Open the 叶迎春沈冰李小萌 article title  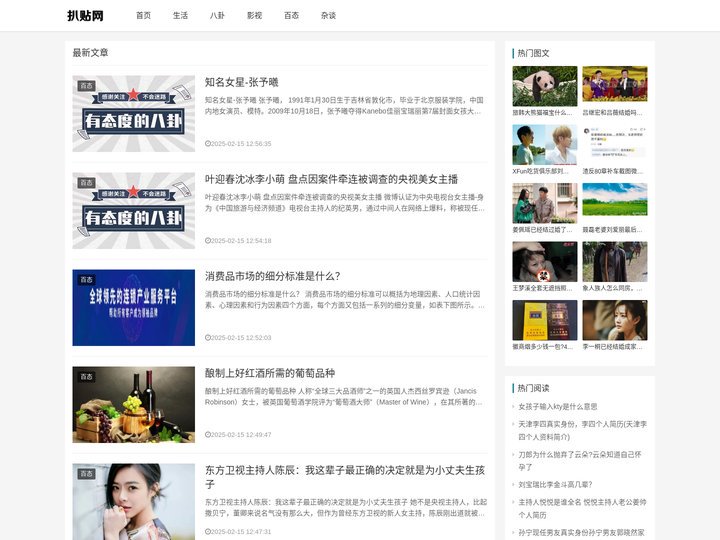point(331,179)
